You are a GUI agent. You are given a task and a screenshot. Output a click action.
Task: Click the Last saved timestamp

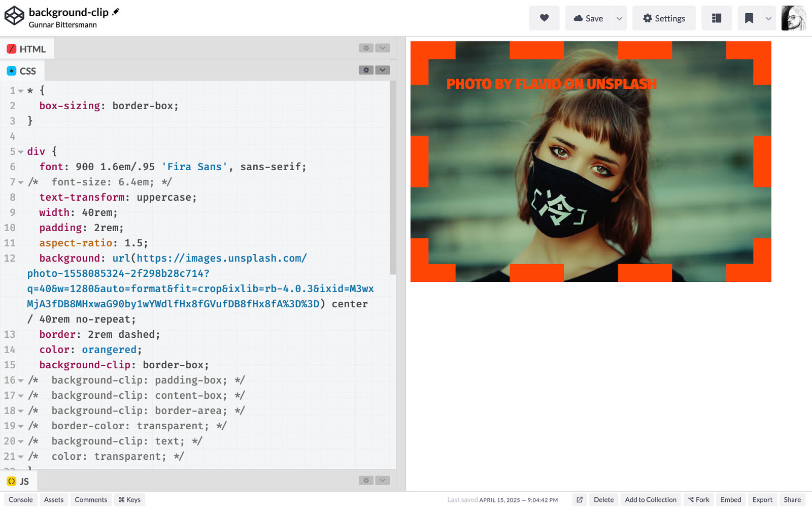[502, 500]
